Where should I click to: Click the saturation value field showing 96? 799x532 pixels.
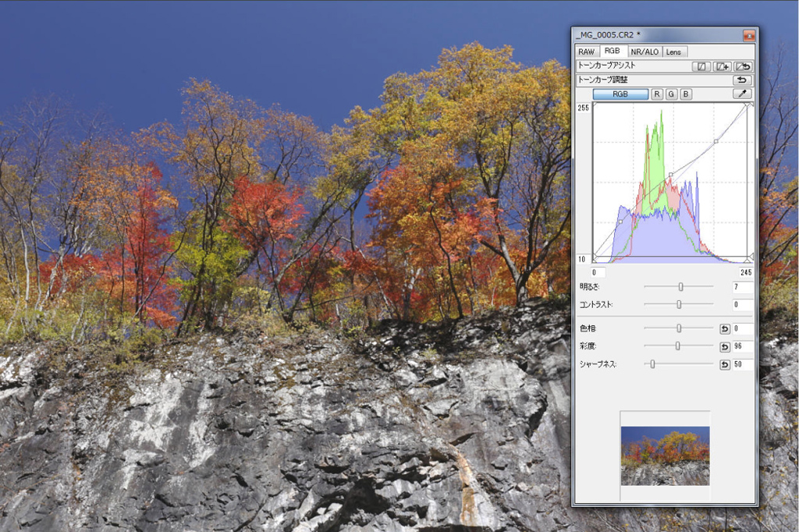tap(743, 346)
